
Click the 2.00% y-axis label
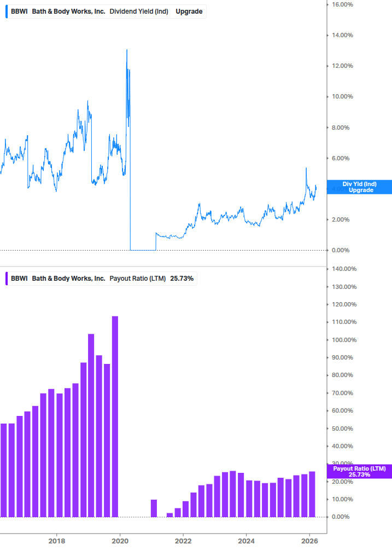coord(341,219)
